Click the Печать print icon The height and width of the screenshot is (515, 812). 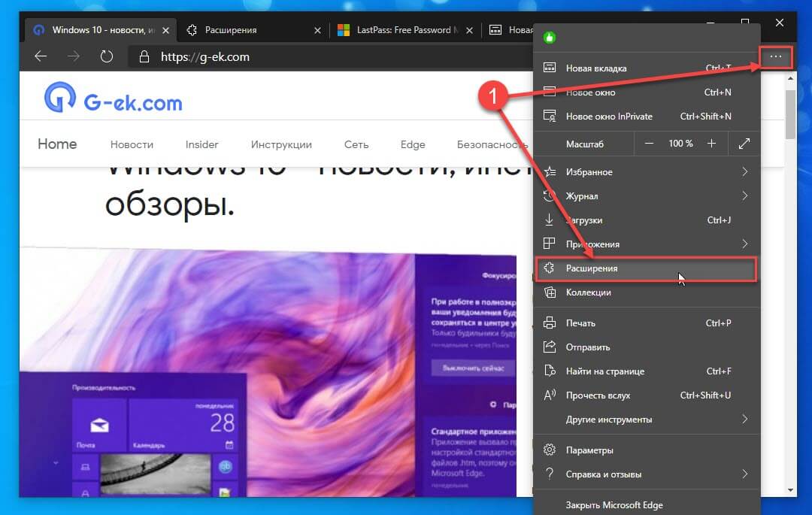click(x=548, y=322)
